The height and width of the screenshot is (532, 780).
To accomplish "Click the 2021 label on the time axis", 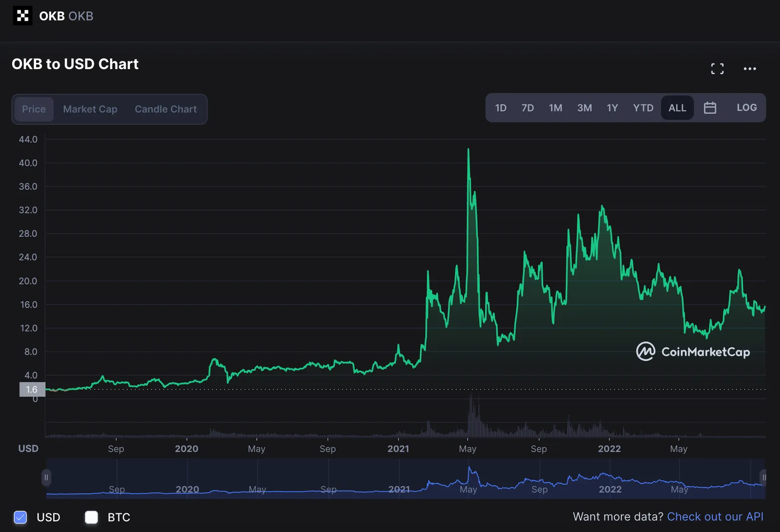I will click(x=398, y=449).
